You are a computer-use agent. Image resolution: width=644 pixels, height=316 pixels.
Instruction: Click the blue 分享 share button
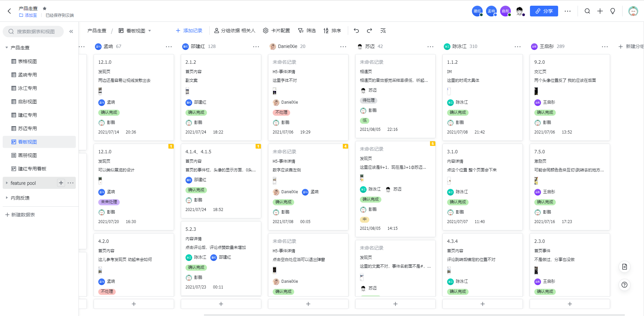coord(544,11)
